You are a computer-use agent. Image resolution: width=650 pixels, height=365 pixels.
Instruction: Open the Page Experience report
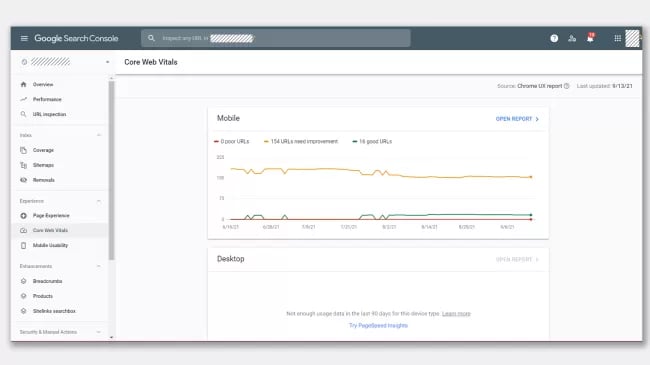click(x=51, y=216)
